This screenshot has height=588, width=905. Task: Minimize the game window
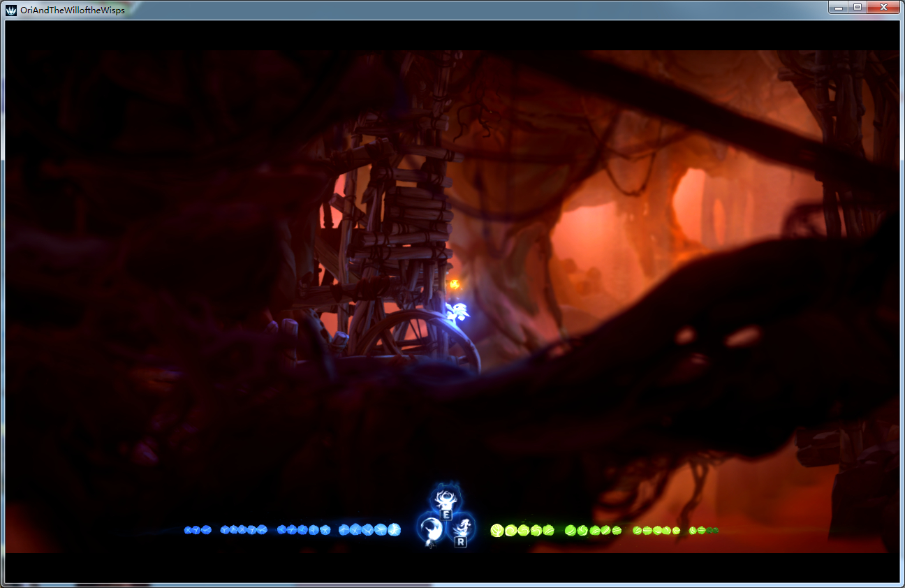pos(839,7)
